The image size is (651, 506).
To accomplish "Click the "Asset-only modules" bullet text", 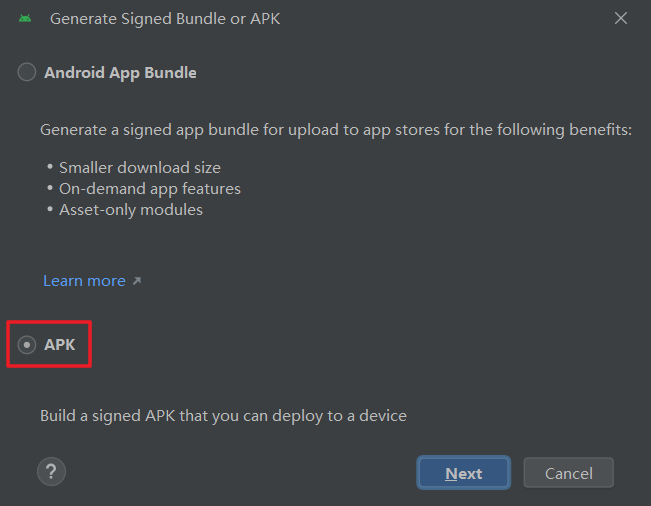I will pyautogui.click(x=131, y=210).
